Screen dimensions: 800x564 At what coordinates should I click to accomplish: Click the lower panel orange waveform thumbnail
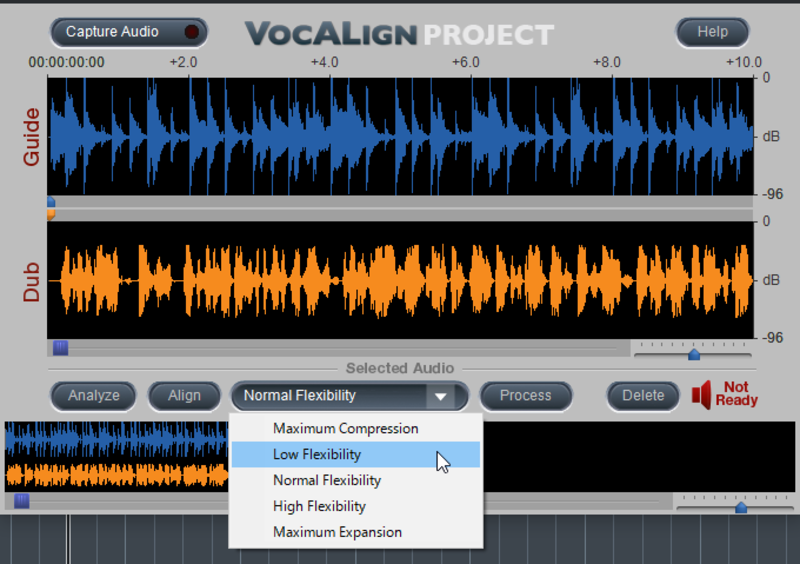pos(116,475)
